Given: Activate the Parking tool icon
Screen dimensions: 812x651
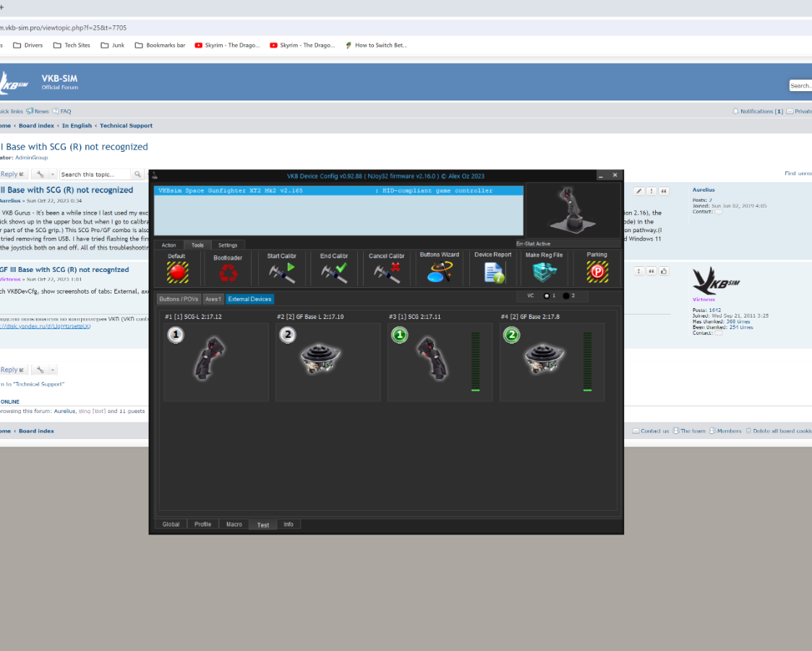Looking at the screenshot, I should click(597, 271).
